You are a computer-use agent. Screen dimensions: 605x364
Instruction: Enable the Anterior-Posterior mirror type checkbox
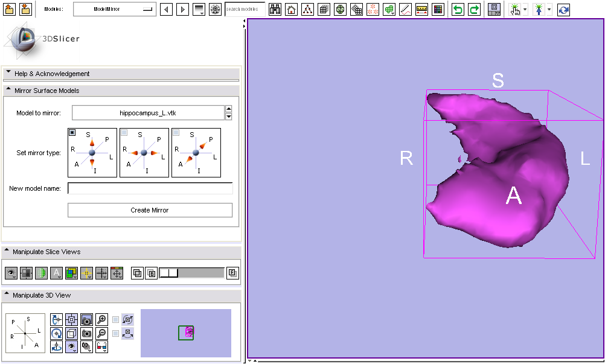coord(176,132)
